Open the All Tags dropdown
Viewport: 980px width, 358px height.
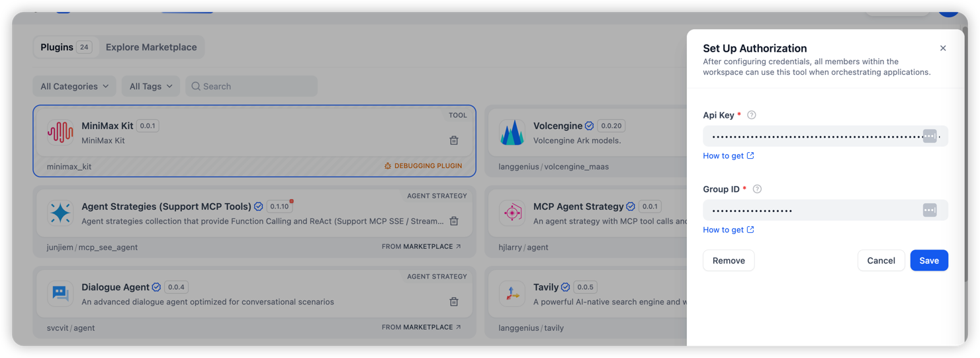[x=150, y=86]
